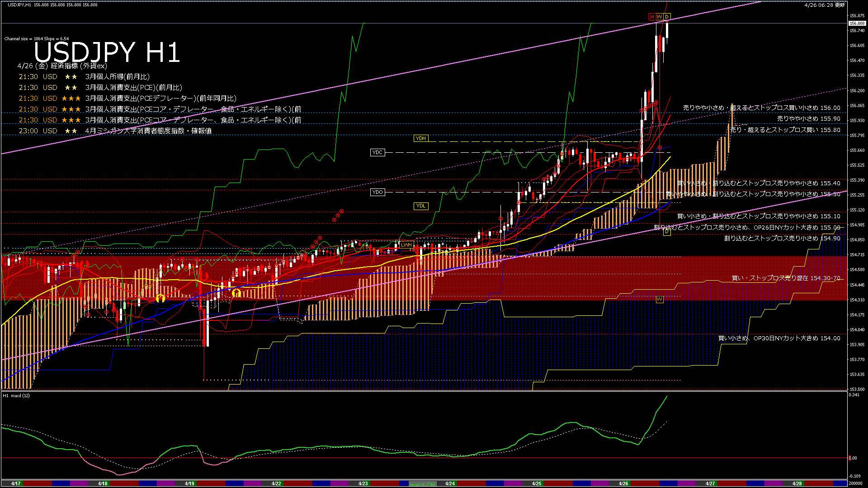This screenshot has width=868, height=488.
Task: Select the YDH yesterday high label
Action: pos(421,138)
